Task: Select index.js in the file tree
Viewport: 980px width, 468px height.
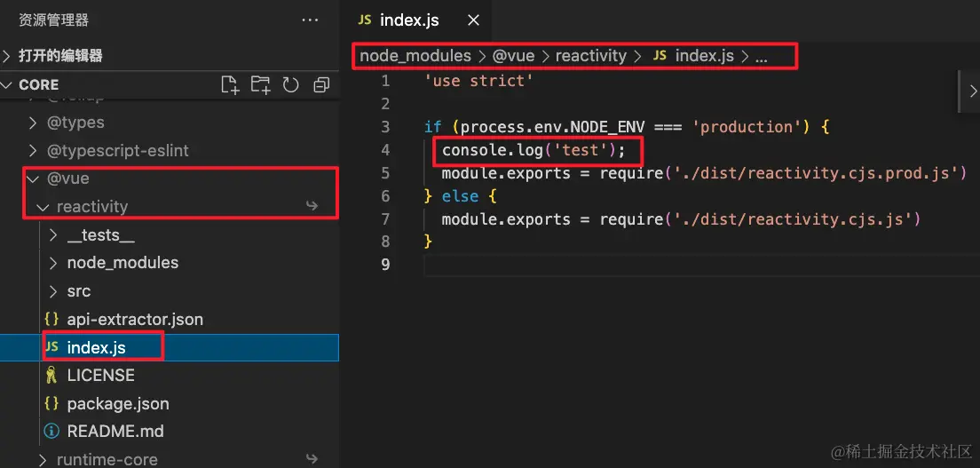Action: 170,348
